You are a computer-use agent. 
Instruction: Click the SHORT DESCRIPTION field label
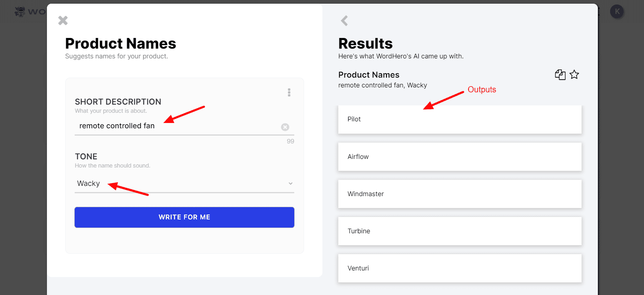point(118,102)
